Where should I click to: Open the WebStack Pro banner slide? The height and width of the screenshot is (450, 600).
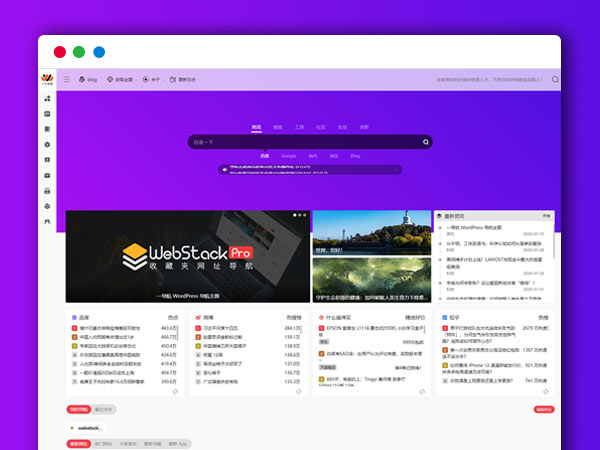coord(188,256)
